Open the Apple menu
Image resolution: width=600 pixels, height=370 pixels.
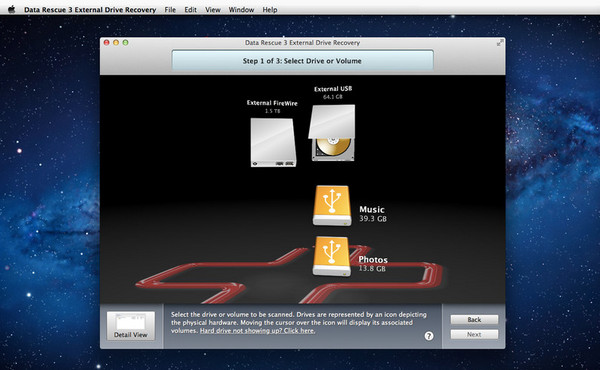11,9
